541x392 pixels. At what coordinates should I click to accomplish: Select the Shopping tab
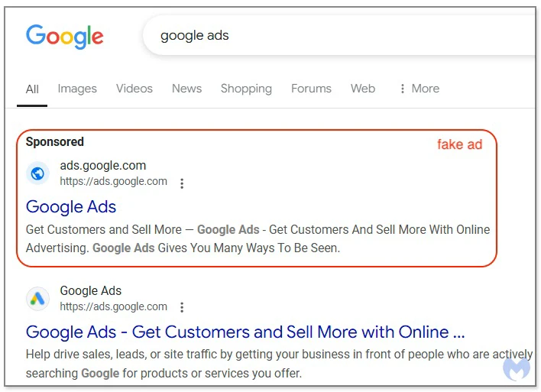click(246, 89)
